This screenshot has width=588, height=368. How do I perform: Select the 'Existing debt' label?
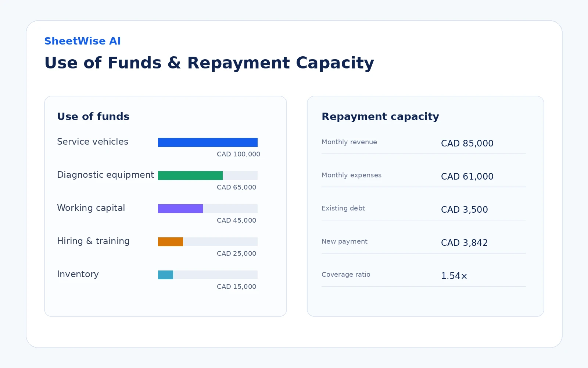[343, 208]
